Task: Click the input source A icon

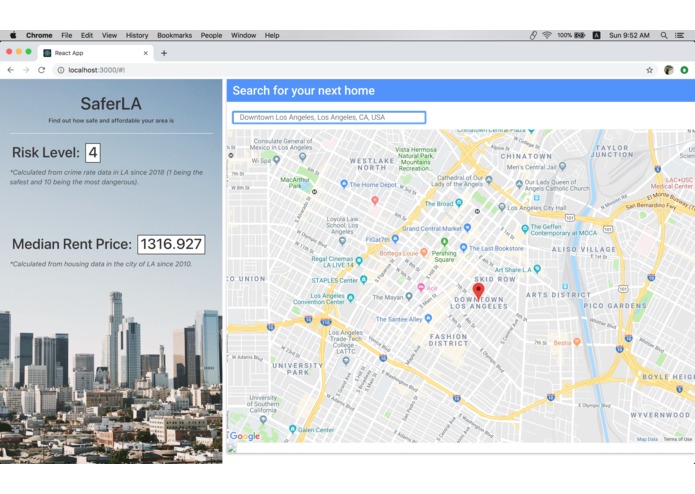Action: pos(597,35)
